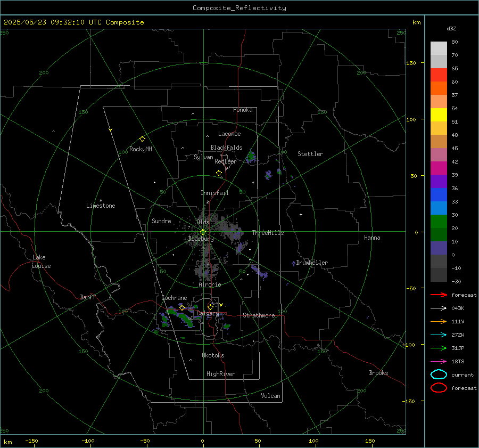
Task: Click the Composite_Reflectivity title
Action: (x=240, y=8)
